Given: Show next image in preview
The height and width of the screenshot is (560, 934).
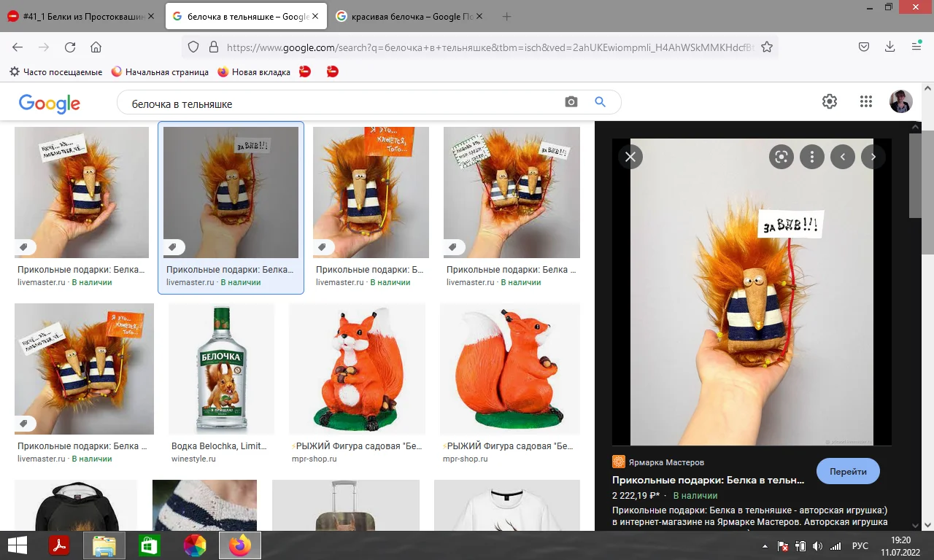Looking at the screenshot, I should tap(873, 157).
